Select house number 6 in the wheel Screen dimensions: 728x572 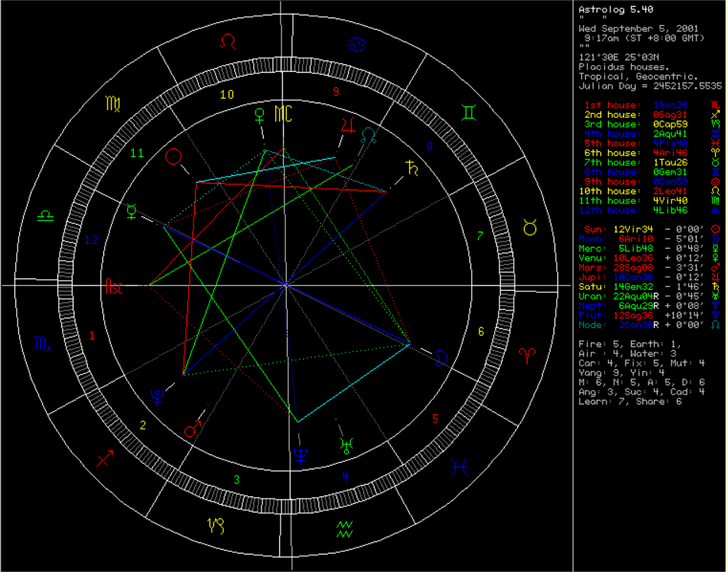[x=481, y=332]
